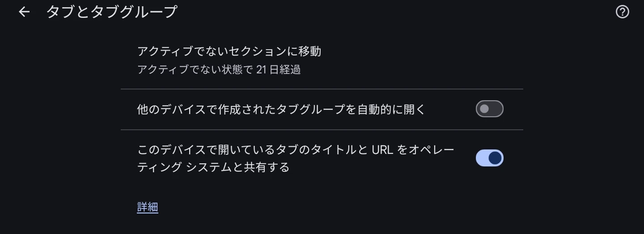
Task: Open the help question mark icon
Action: (x=622, y=12)
